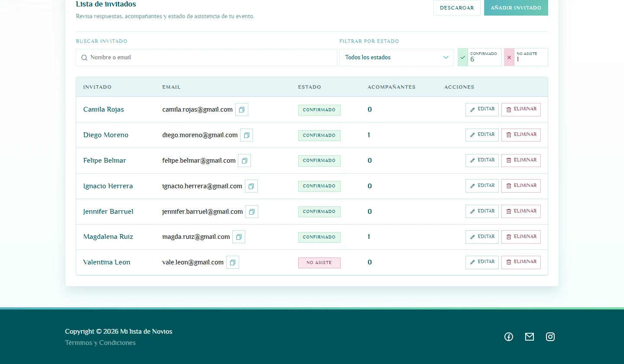Edit guest Camila Rojas
624x364 pixels.
[482, 110]
